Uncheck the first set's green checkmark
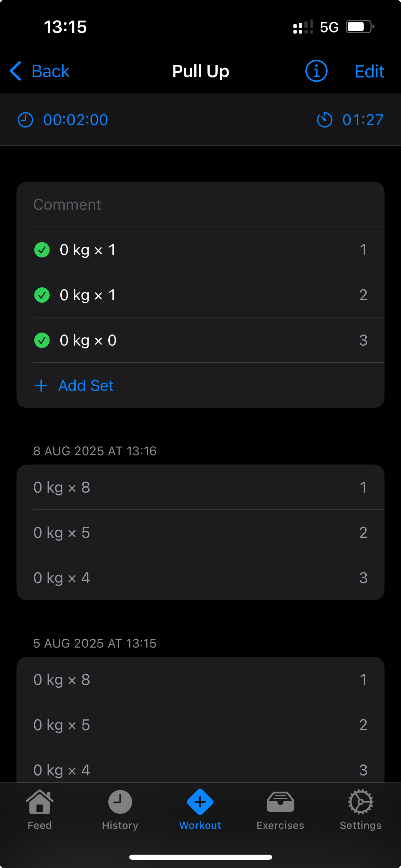 (x=42, y=250)
